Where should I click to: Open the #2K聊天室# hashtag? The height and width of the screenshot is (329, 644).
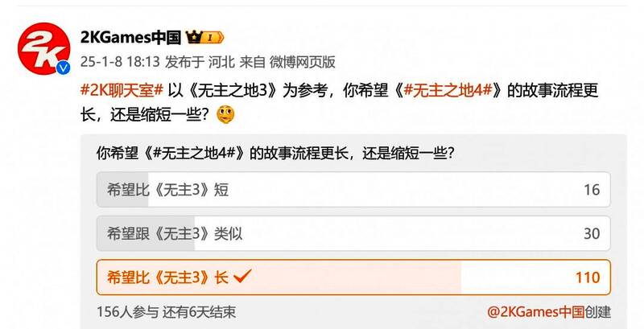click(x=122, y=90)
